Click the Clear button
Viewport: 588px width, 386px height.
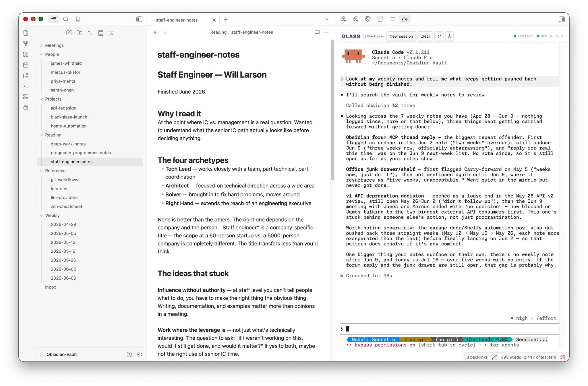(425, 36)
